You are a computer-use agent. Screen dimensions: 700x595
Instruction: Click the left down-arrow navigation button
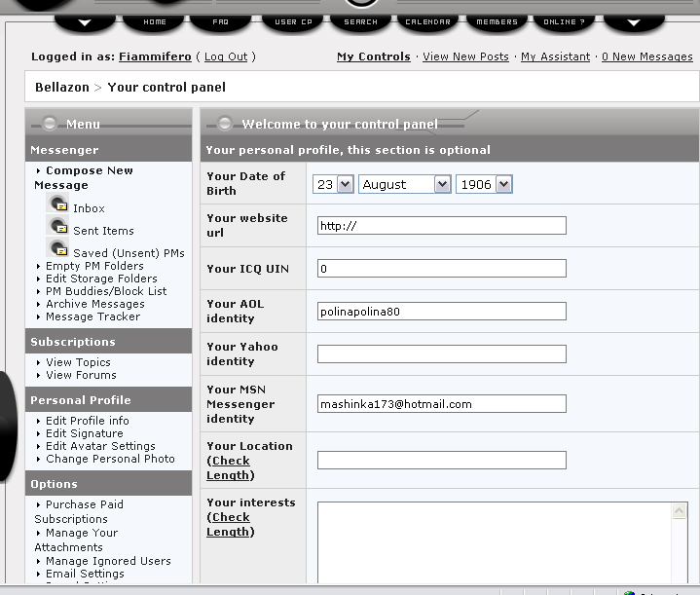[x=84, y=21]
